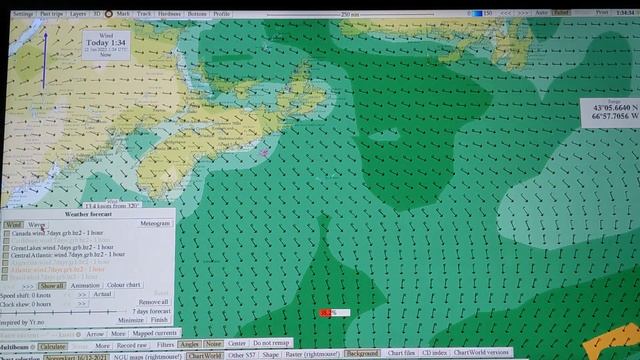The height and width of the screenshot is (360, 640).
Task: Toggle the Arrow button
Action: pyautogui.click(x=95, y=334)
